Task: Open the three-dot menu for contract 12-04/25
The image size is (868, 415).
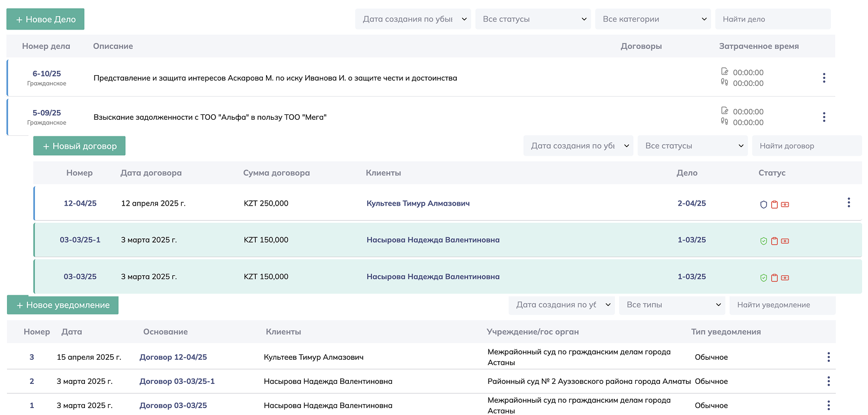Action: [x=848, y=202]
